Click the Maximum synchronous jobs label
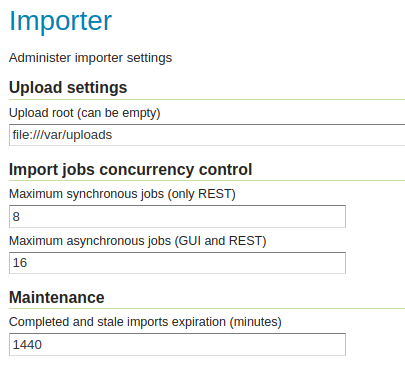405x369 pixels. (122, 194)
